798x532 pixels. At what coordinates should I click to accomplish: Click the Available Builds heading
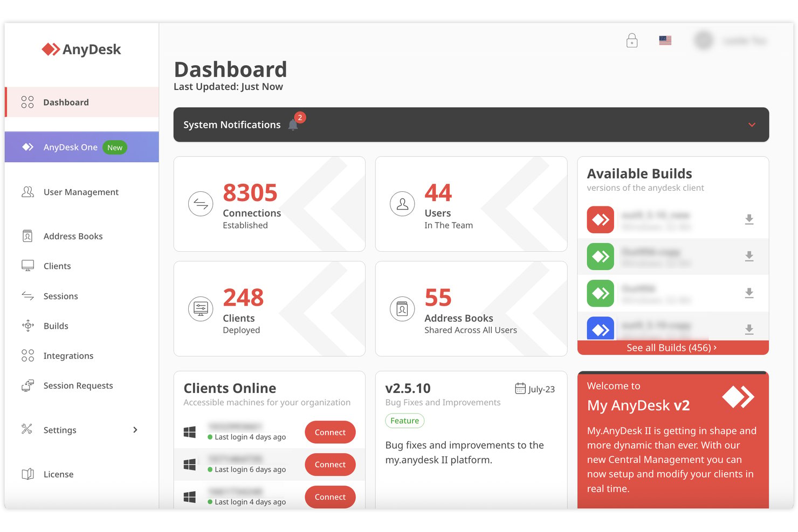pos(639,174)
